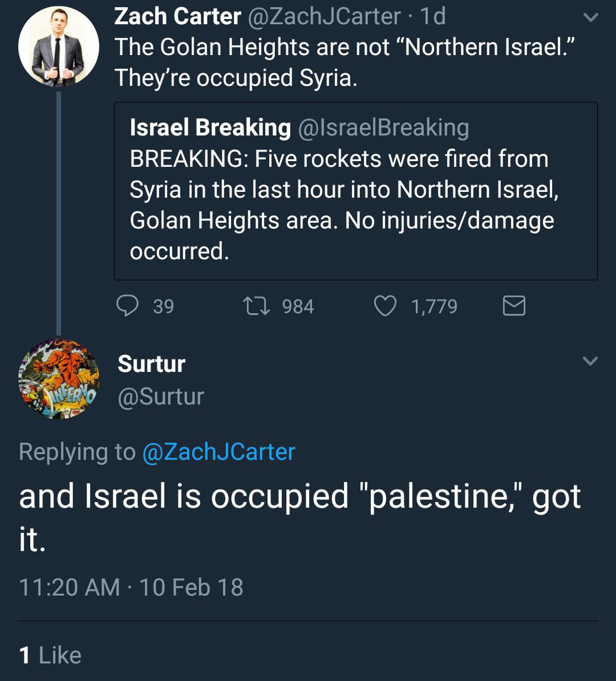Open the Zach Carter display name
Screen dimensions: 616x681
177,17
